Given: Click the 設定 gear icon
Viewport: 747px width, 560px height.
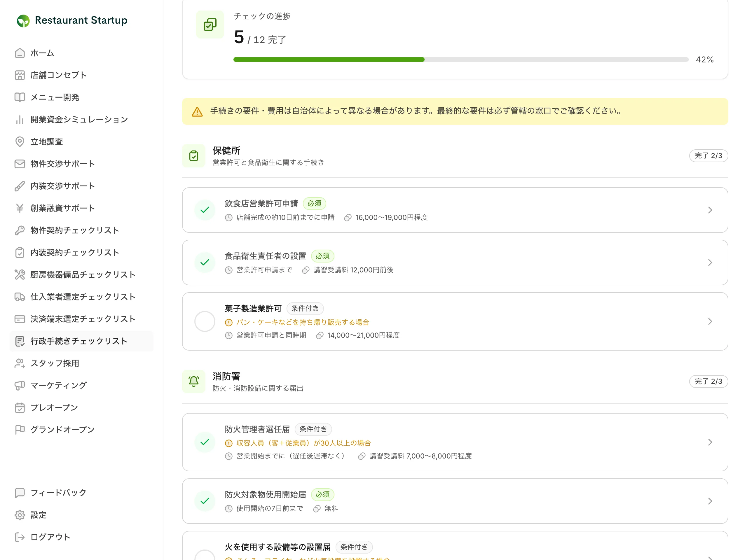Looking at the screenshot, I should pyautogui.click(x=20, y=515).
